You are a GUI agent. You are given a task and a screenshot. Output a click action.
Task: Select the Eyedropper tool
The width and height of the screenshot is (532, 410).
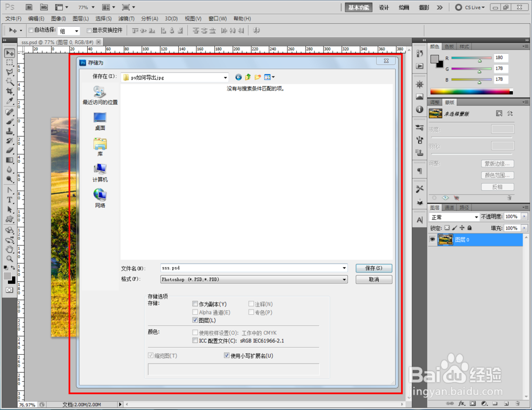[10, 101]
